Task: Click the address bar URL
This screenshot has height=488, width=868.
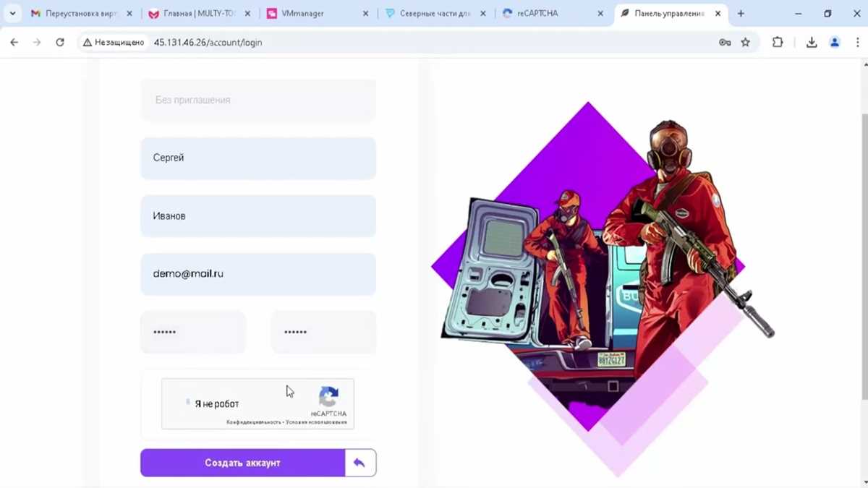Action: (208, 43)
